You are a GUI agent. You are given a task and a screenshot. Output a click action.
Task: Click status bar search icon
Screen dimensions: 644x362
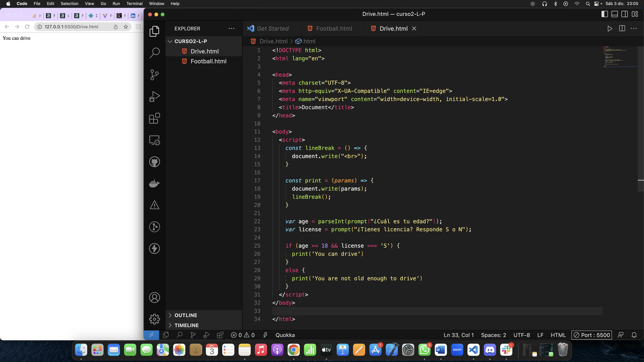click(x=180, y=335)
